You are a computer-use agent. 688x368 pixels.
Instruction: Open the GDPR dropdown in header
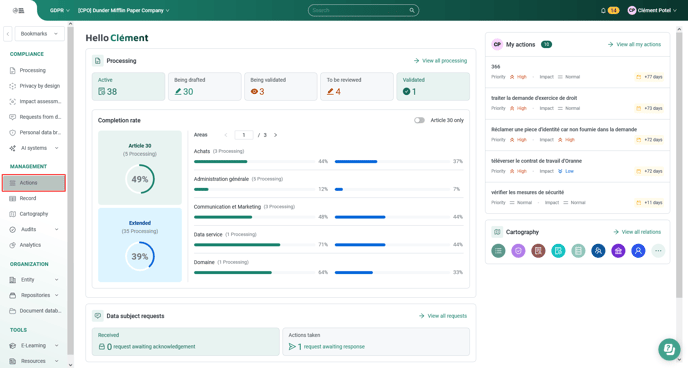pos(60,11)
